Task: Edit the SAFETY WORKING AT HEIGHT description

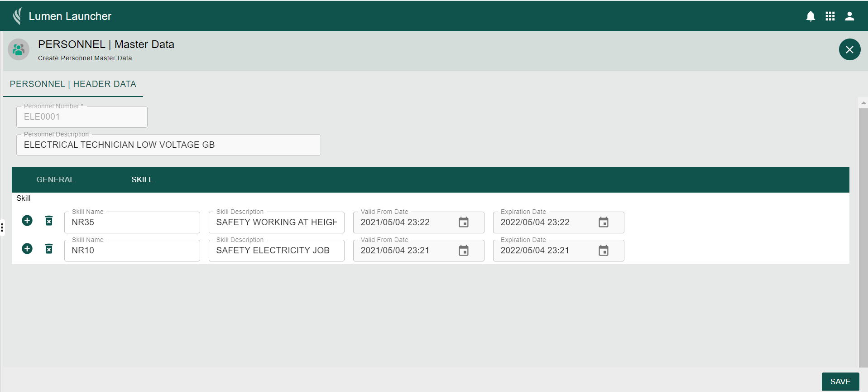Action: pos(277,223)
